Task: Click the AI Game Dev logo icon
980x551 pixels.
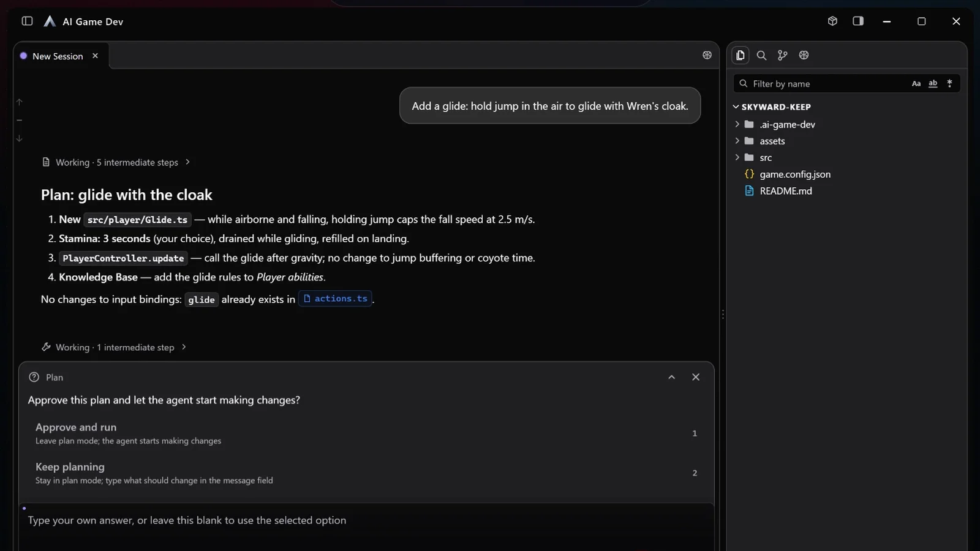Action: [x=50, y=21]
